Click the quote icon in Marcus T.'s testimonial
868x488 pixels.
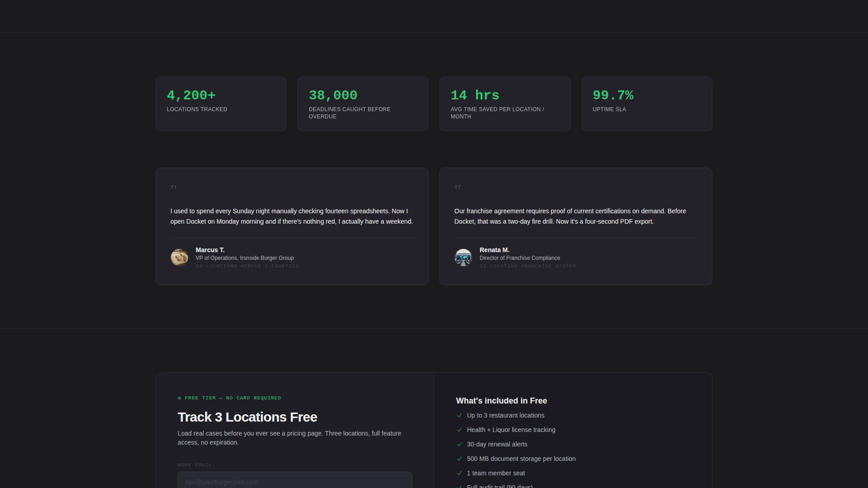[x=174, y=188]
